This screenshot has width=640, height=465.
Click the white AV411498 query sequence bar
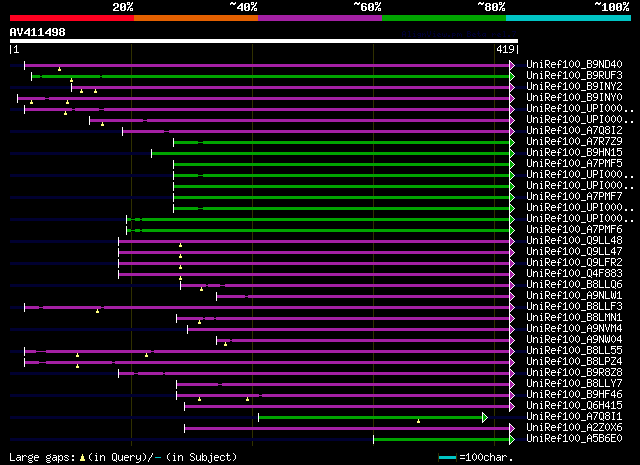[264, 41]
